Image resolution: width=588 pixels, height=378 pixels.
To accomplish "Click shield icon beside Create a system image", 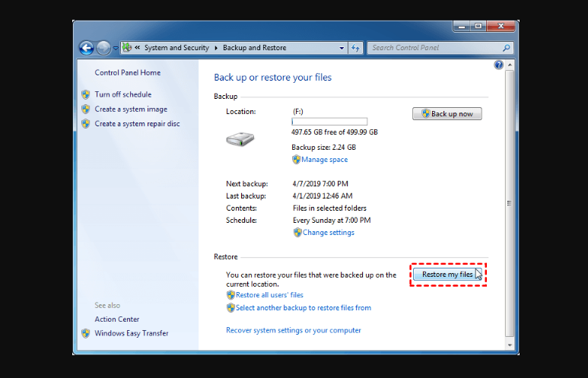I will [x=86, y=109].
